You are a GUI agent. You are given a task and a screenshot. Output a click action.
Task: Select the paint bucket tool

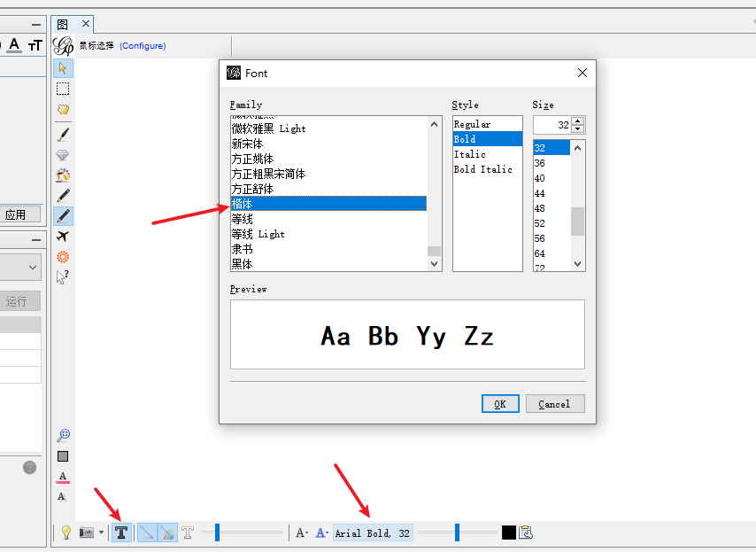click(x=63, y=175)
